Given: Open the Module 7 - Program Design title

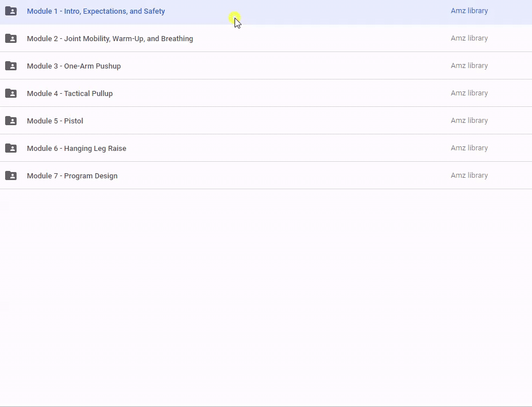Looking at the screenshot, I should click(x=72, y=175).
